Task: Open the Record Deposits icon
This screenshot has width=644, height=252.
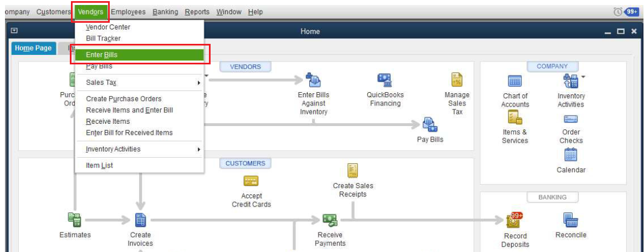Action: (x=515, y=220)
